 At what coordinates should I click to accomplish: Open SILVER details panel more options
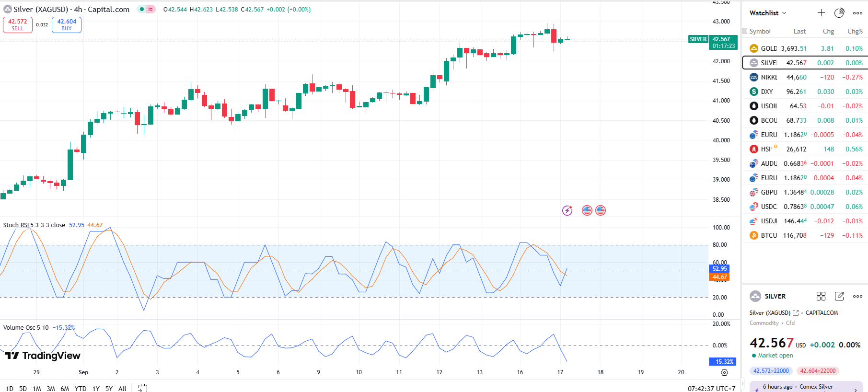click(857, 296)
